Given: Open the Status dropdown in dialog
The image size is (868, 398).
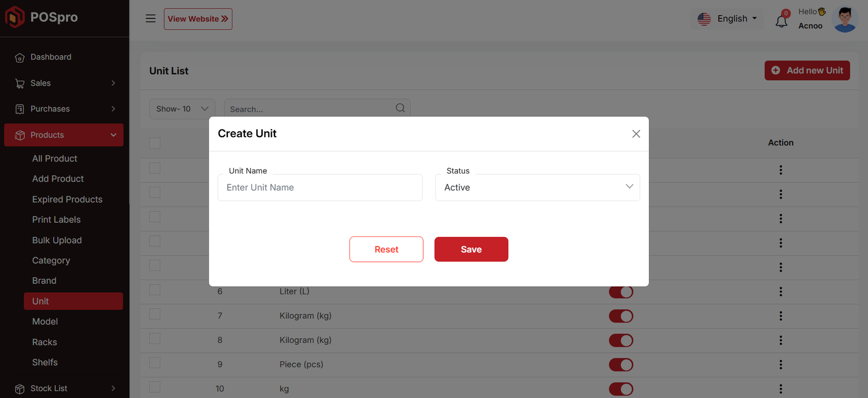Looking at the screenshot, I should [x=537, y=188].
